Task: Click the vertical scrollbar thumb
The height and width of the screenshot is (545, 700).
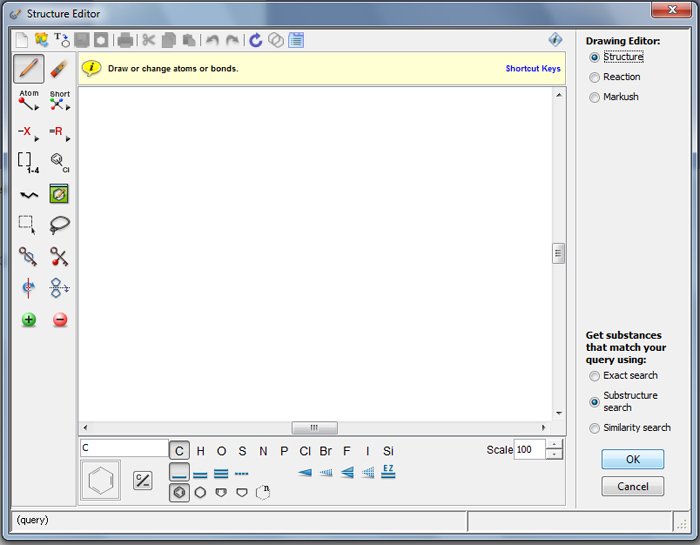Action: pyautogui.click(x=558, y=254)
